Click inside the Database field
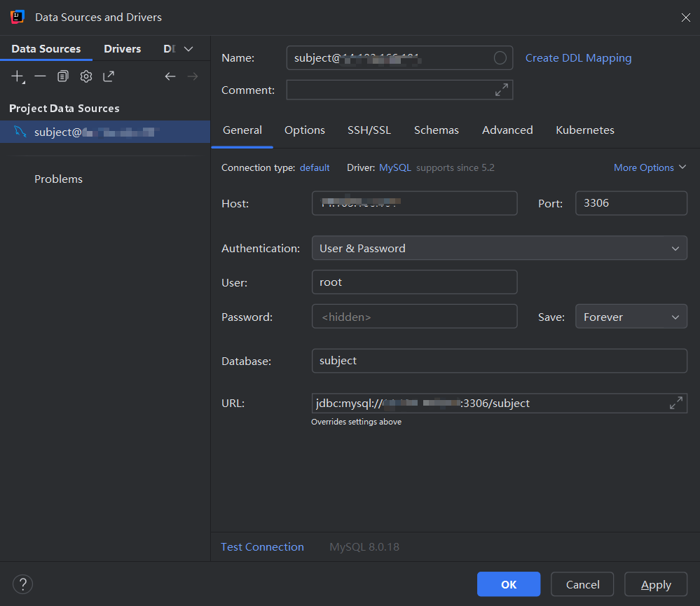 pos(499,360)
